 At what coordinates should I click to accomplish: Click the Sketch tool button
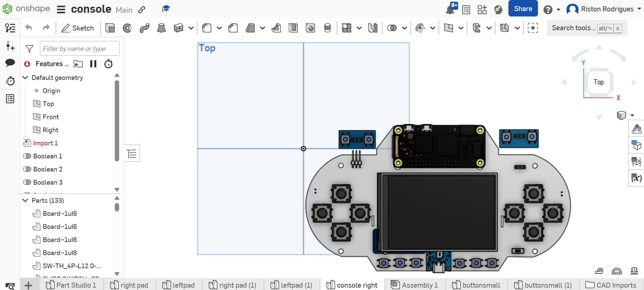pyautogui.click(x=78, y=28)
